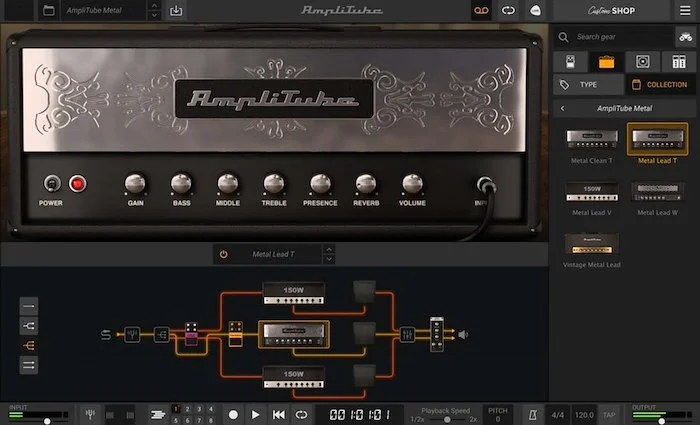Screen dimensions: 700x425
Task: Switch to COLLECTION filter tab
Action: pos(660,84)
